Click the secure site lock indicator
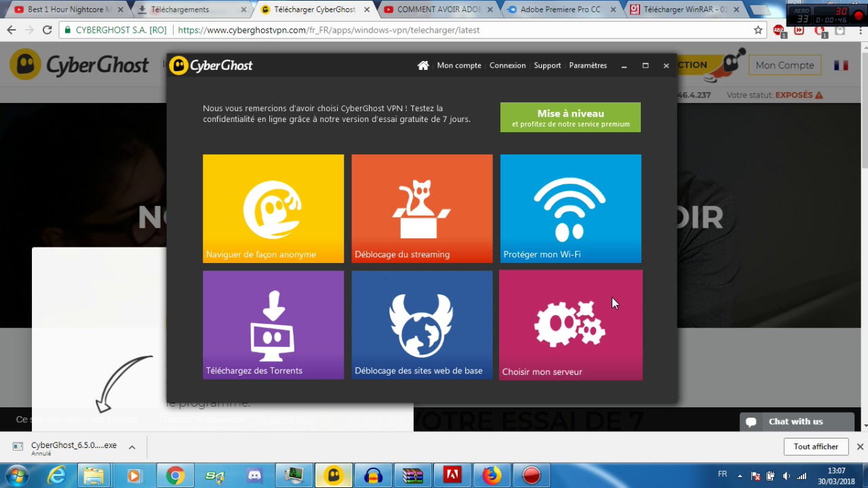868x488 pixels. pyautogui.click(x=68, y=30)
